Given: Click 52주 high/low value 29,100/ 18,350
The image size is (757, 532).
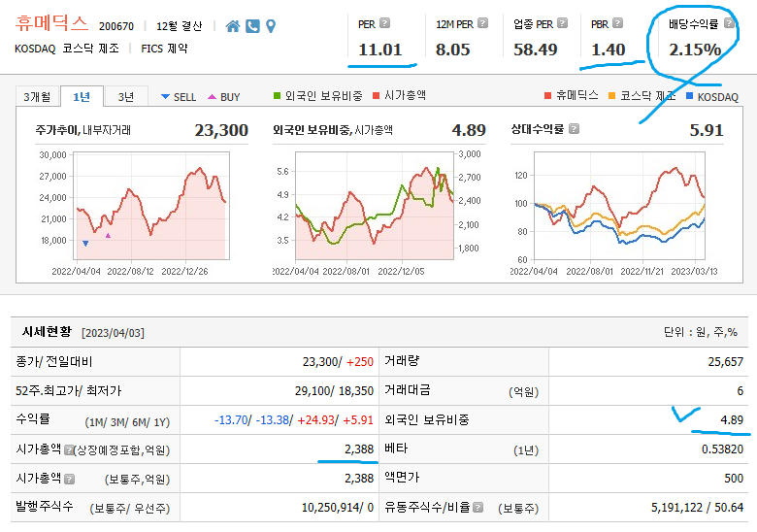Looking at the screenshot, I should click(334, 391).
